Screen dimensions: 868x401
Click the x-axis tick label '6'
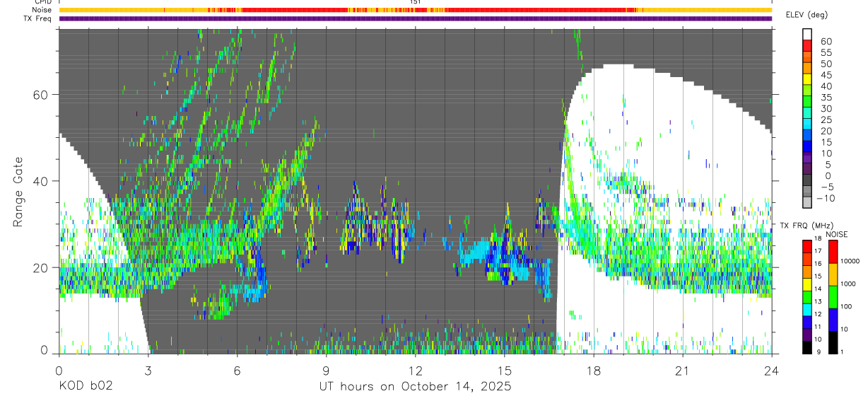coord(237,371)
